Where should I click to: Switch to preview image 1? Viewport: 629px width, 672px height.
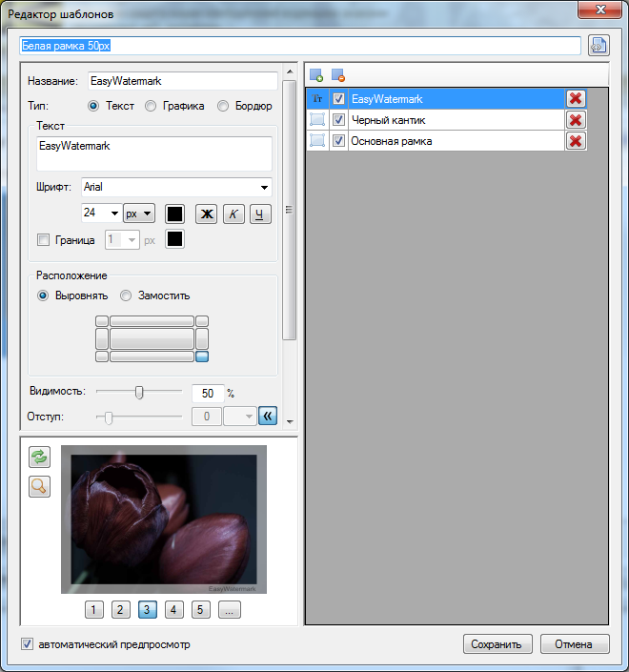93,609
